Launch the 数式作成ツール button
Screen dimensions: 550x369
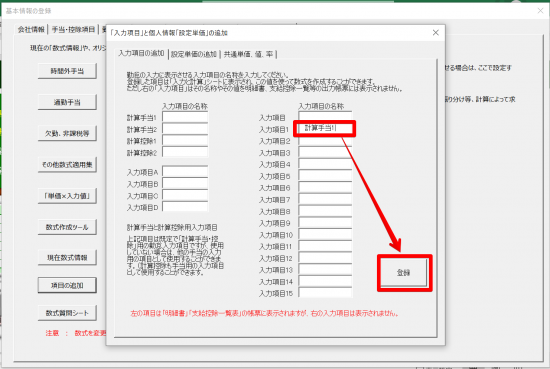67,227
